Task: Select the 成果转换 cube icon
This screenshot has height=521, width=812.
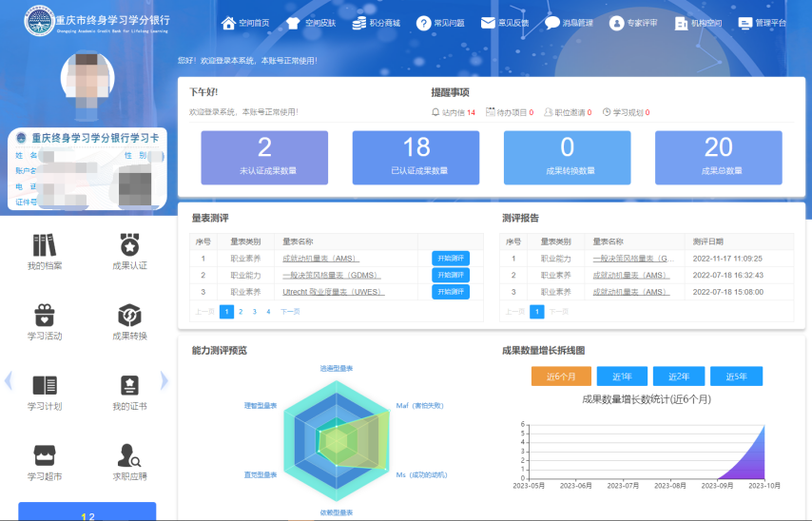Action: point(129,315)
